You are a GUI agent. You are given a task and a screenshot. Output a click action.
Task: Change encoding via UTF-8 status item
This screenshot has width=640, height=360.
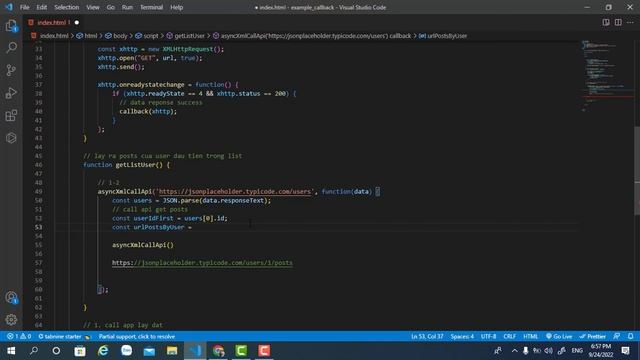[x=488, y=336]
